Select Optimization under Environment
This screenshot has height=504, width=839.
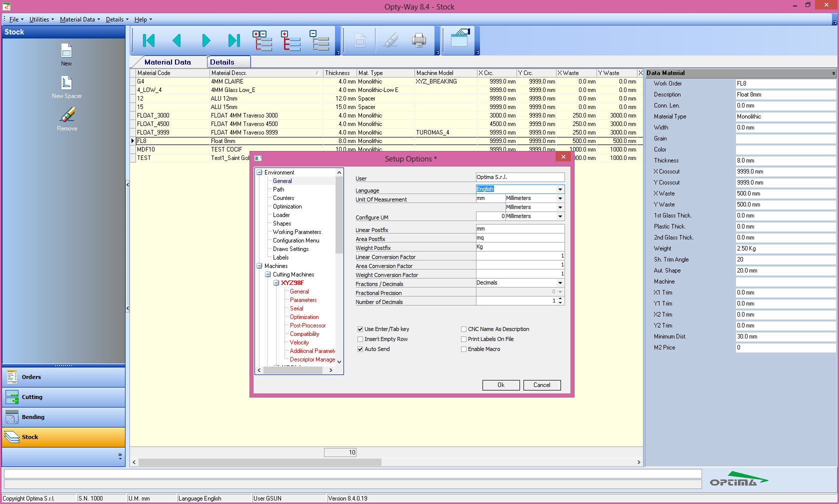287,206
